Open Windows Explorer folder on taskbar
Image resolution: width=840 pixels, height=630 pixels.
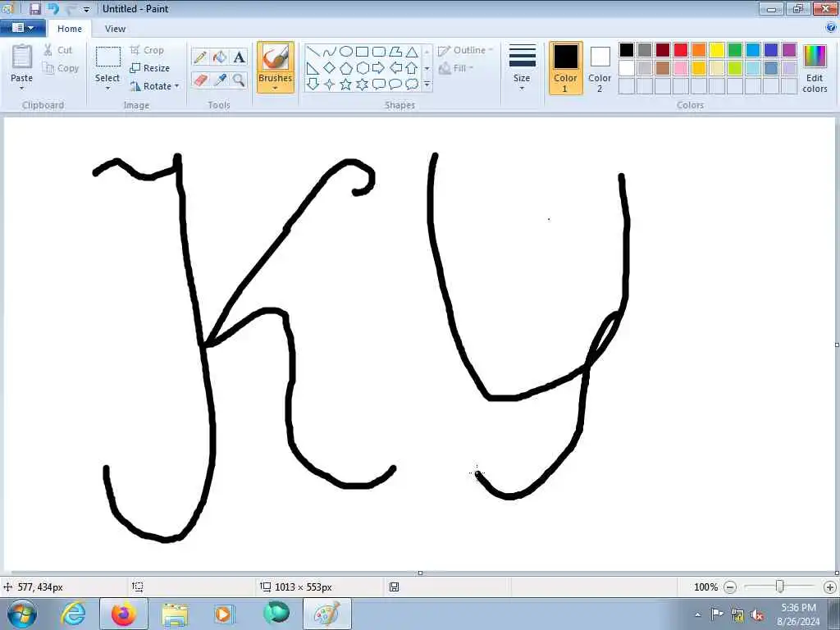point(175,614)
